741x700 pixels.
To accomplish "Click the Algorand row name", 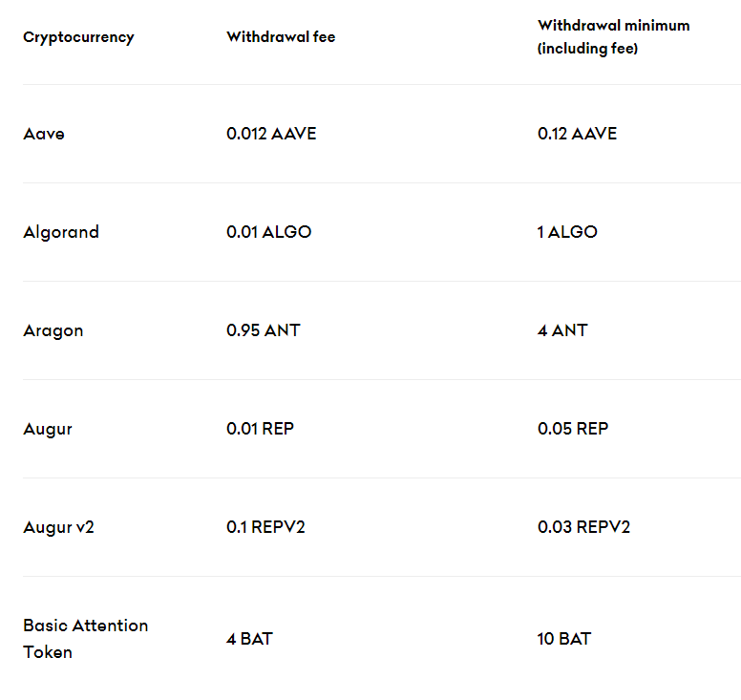I will pos(61,233).
